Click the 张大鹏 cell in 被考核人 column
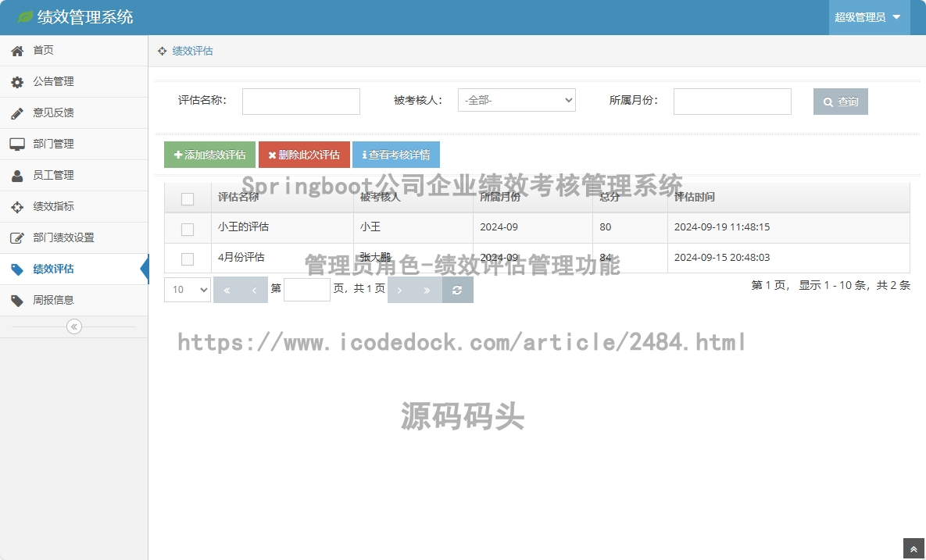926x560 pixels. click(413, 258)
